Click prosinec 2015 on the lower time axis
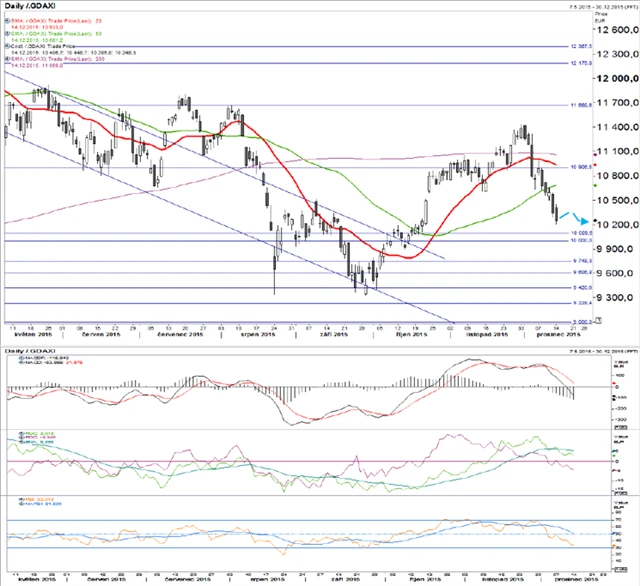 coord(576,579)
